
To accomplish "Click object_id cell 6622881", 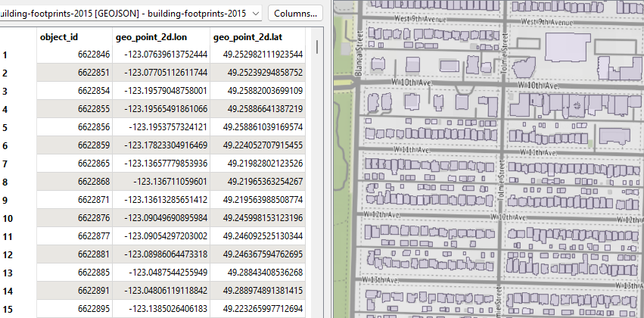I will click(x=74, y=254).
